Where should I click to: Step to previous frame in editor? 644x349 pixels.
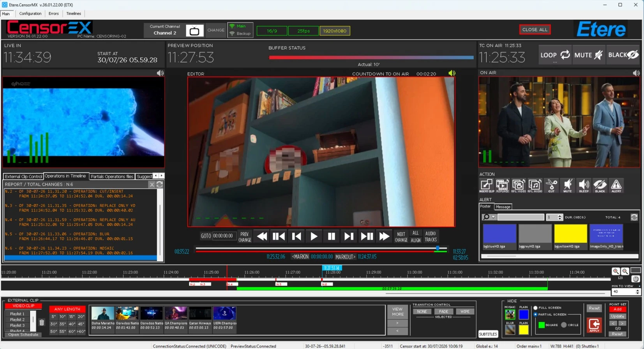(x=296, y=236)
